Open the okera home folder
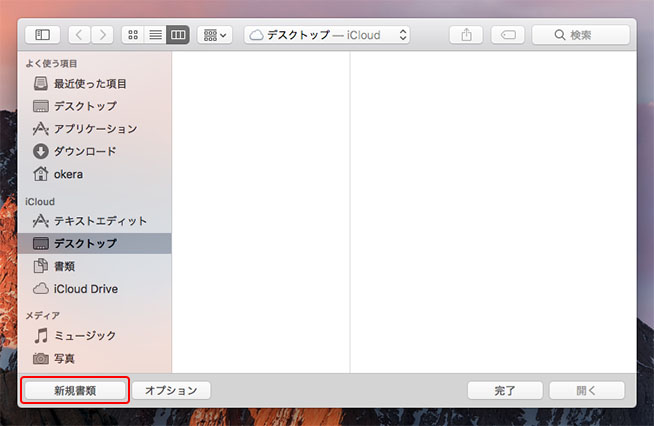654x426 pixels. 95,174
